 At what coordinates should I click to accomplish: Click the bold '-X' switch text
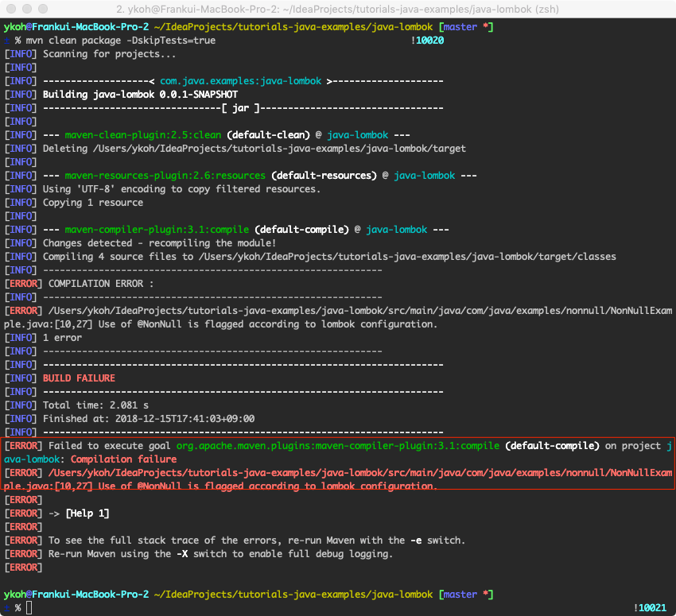coord(185,554)
